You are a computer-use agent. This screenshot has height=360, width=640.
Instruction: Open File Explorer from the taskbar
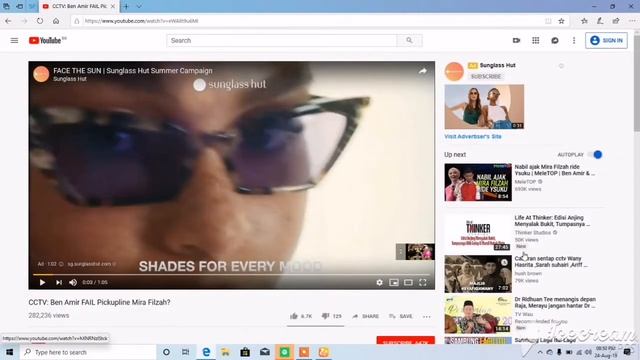point(225,352)
